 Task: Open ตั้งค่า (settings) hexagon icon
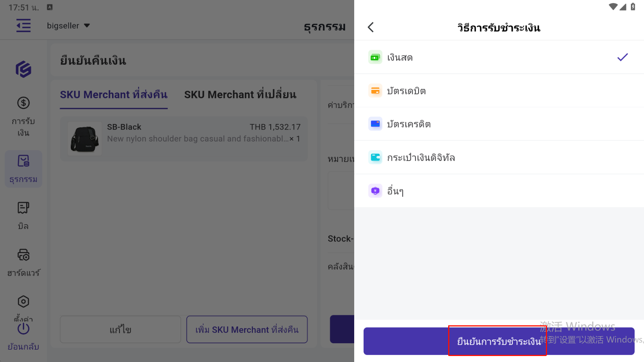coord(23,302)
